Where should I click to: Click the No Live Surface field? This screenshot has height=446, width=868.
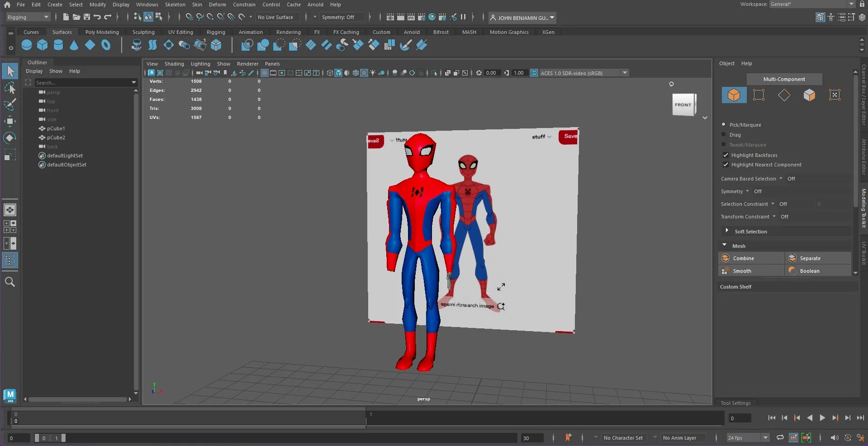[x=277, y=17]
